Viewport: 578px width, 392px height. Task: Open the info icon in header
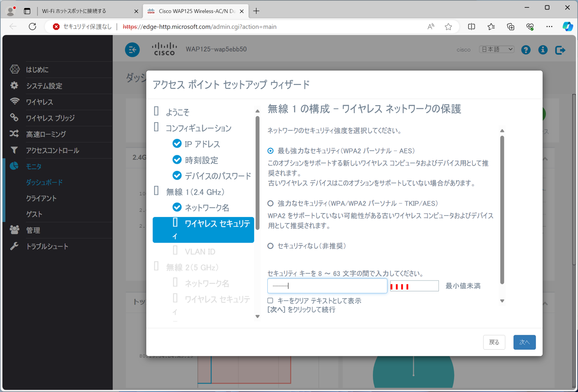[543, 50]
